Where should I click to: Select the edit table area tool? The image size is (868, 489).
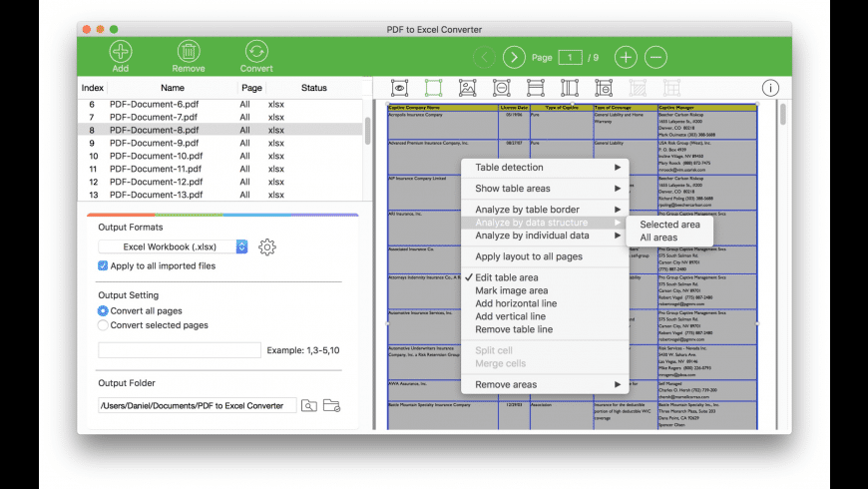tap(433, 88)
